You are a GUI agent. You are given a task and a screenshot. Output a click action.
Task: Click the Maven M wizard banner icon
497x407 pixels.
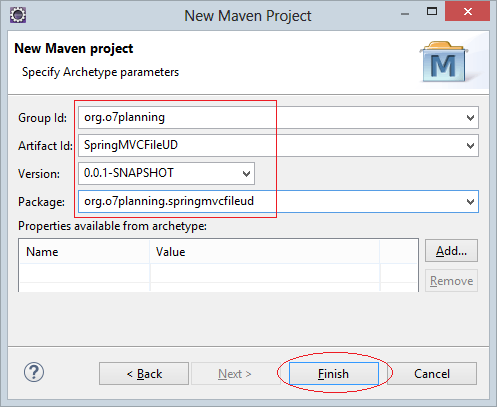444,62
